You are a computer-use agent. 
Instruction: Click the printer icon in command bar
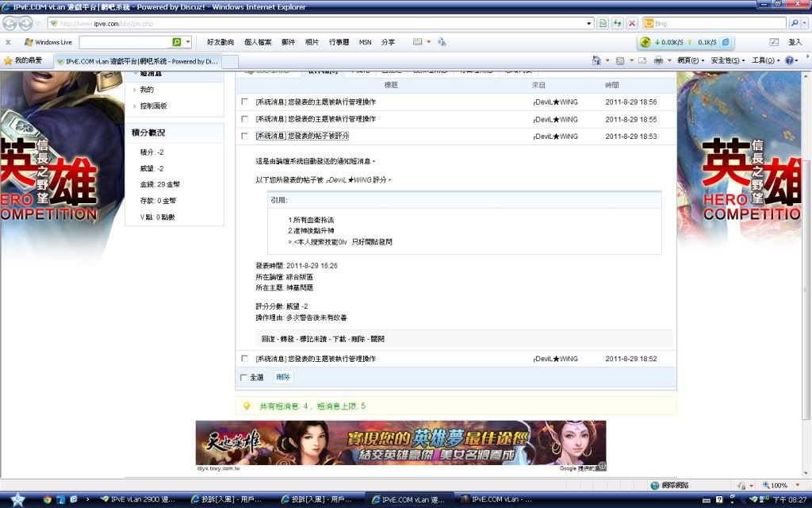[658, 60]
